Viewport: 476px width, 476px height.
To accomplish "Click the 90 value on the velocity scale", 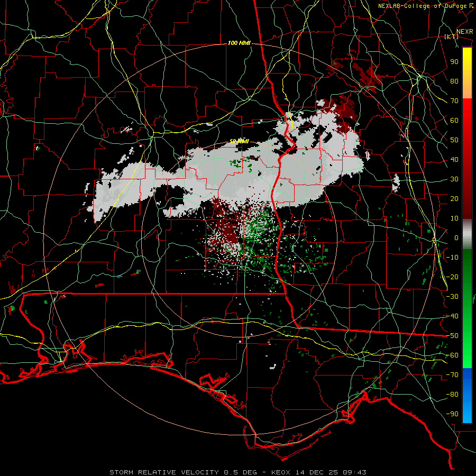I will pos(454,62).
